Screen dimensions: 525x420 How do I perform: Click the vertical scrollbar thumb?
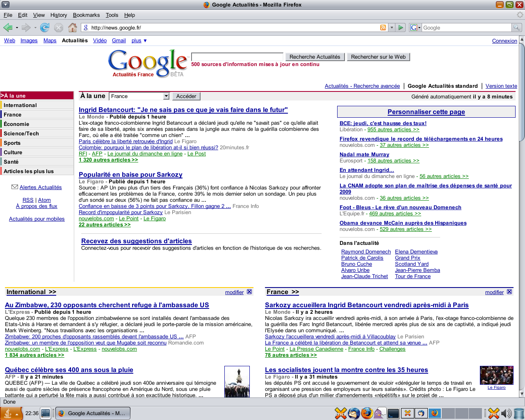click(x=522, y=92)
